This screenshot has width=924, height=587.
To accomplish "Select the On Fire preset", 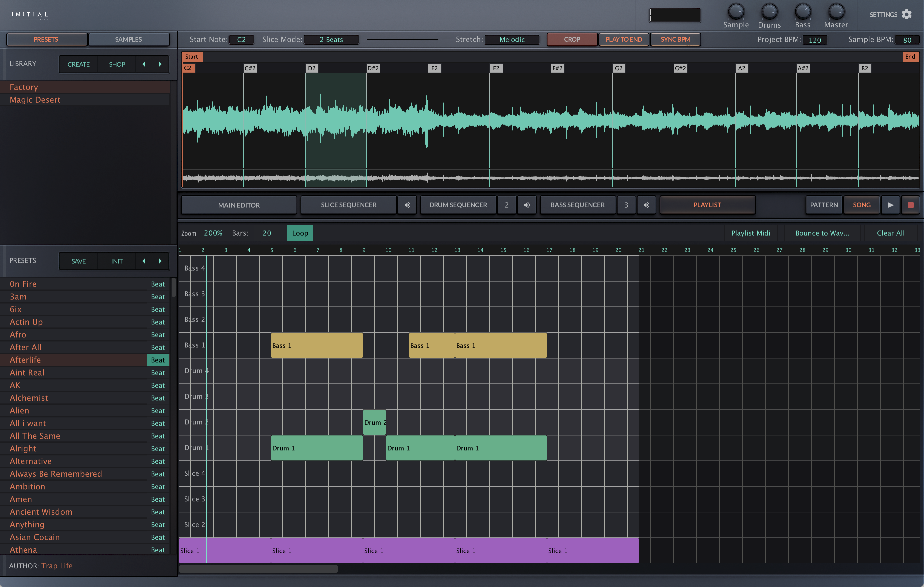I will click(73, 284).
